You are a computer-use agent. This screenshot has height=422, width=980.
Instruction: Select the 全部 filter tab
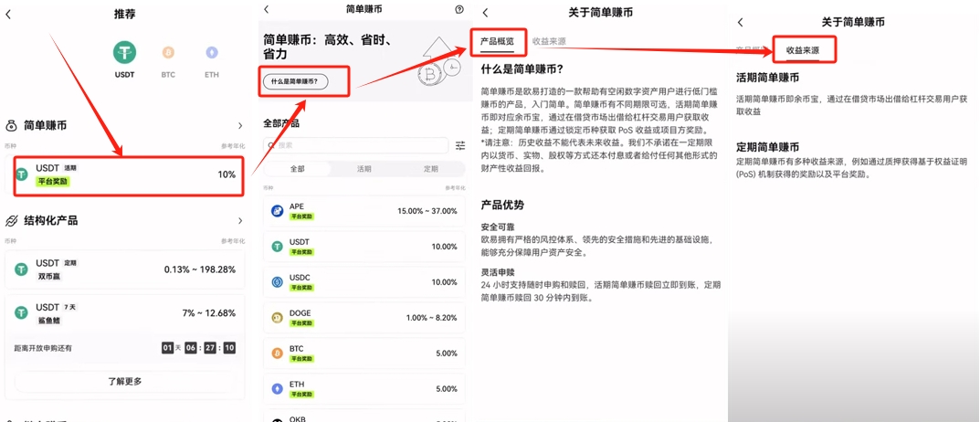298,169
